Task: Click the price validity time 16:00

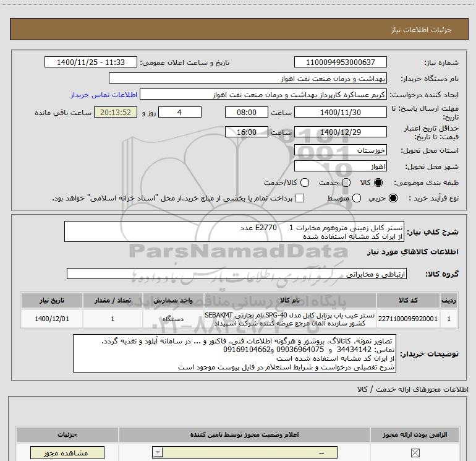Action: click(247, 132)
